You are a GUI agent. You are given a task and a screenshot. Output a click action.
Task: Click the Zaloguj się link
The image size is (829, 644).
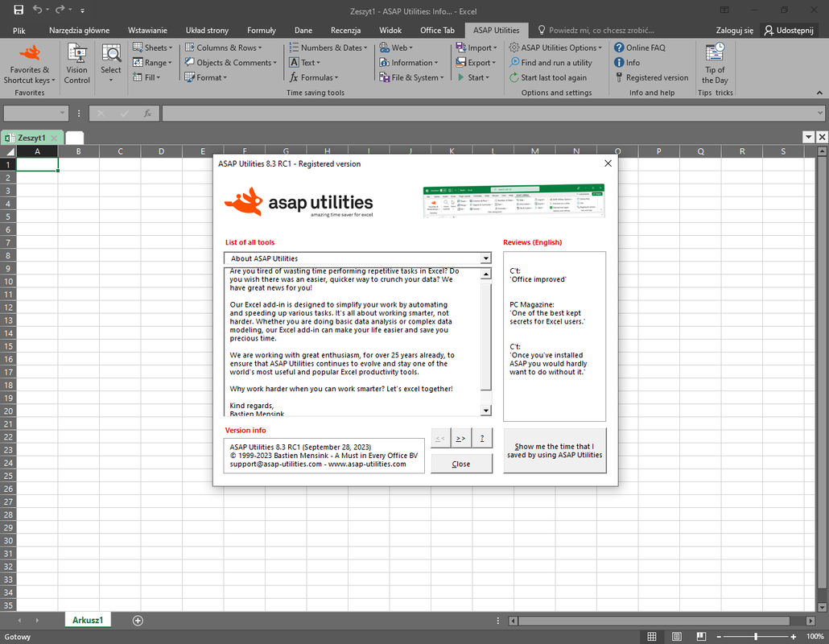click(x=734, y=30)
